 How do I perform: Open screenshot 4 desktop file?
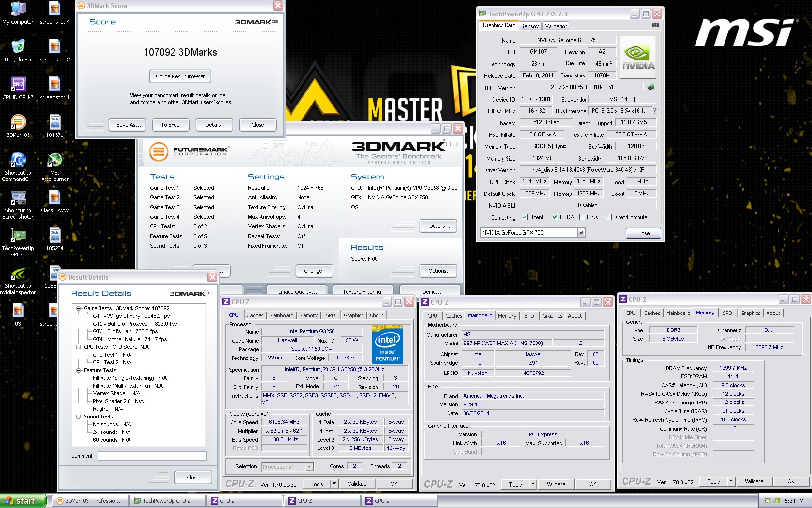click(55, 13)
